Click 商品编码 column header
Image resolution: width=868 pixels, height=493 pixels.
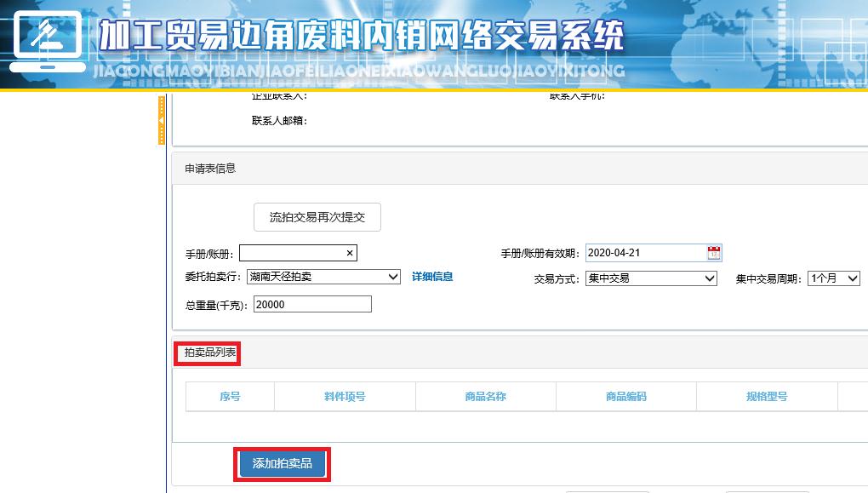(626, 396)
